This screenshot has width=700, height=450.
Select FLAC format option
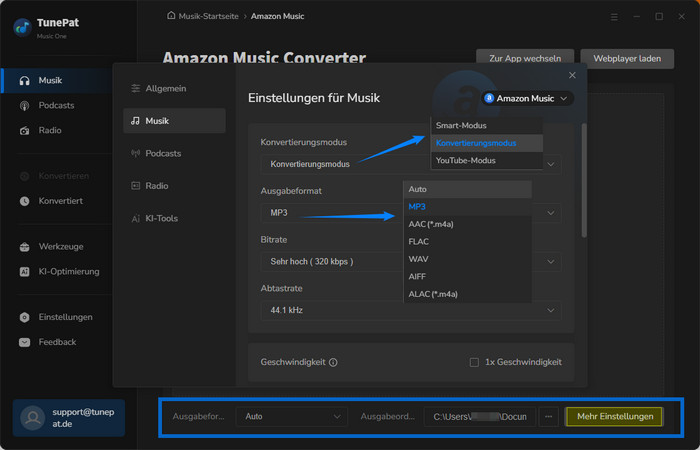pos(467,242)
